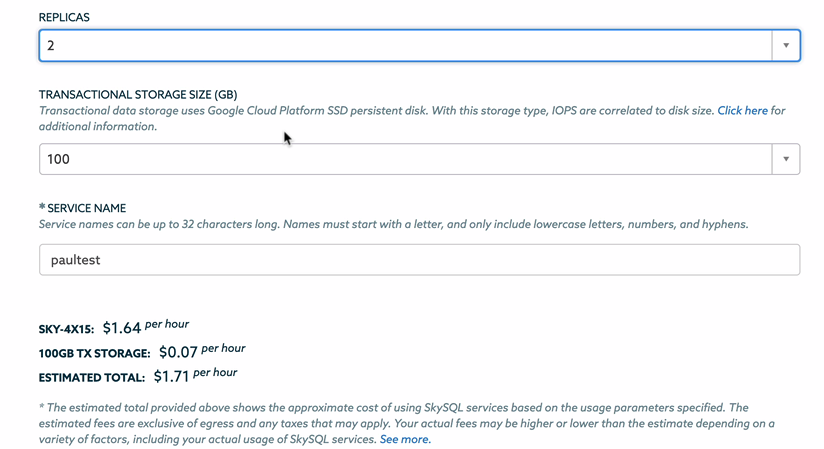Click the ESTIMATED TOTAL label
This screenshot has height=449, width=824.
92,378
